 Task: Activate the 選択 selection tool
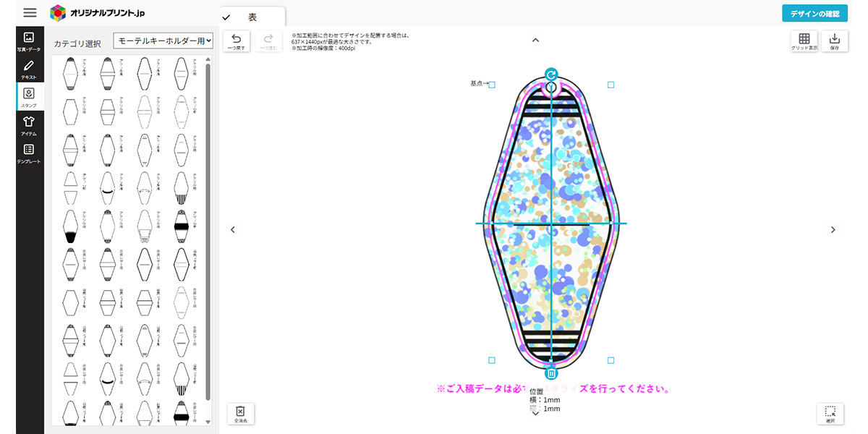830,414
